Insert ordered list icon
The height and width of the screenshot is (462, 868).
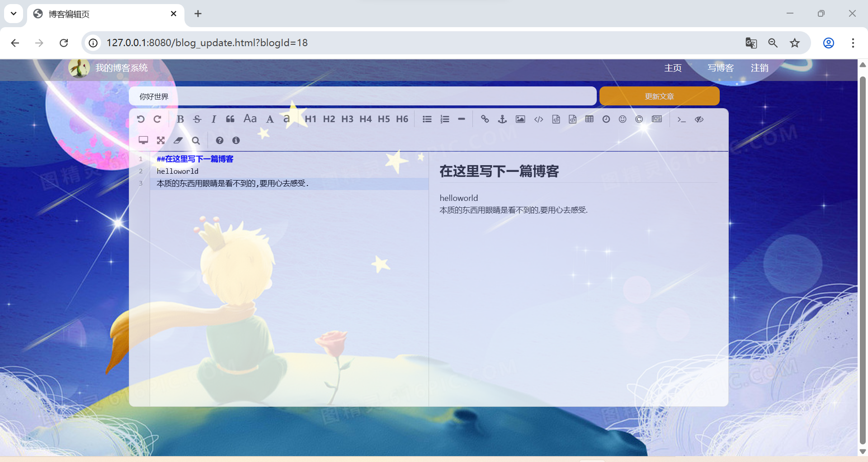445,119
